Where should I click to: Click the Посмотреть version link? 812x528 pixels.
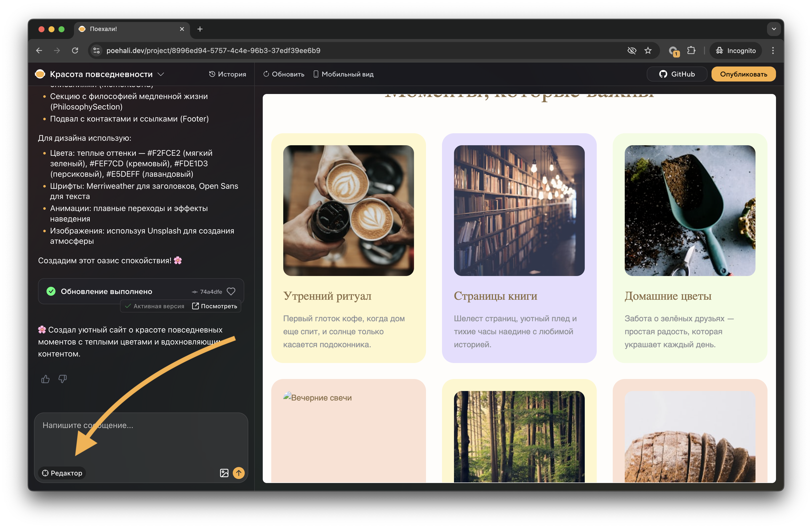point(214,306)
